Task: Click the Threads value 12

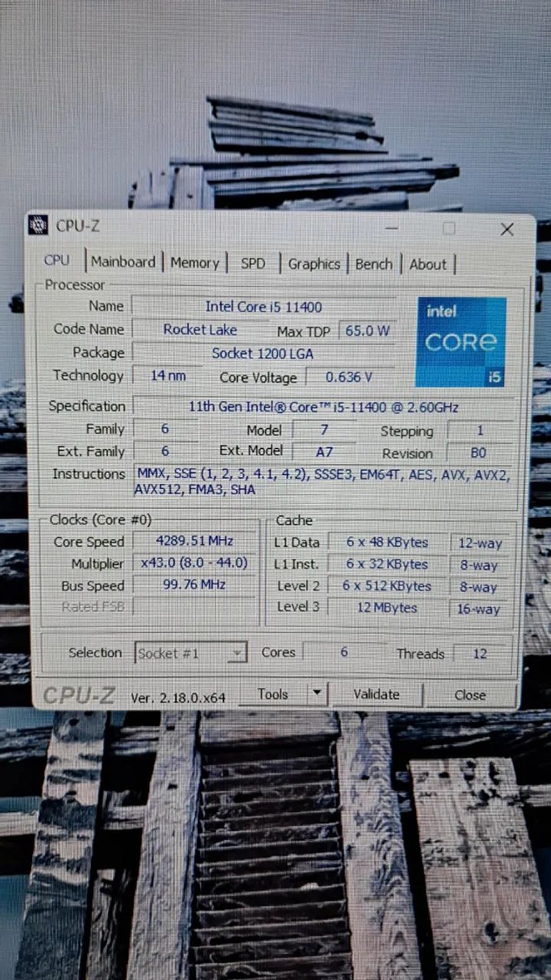Action: [480, 654]
